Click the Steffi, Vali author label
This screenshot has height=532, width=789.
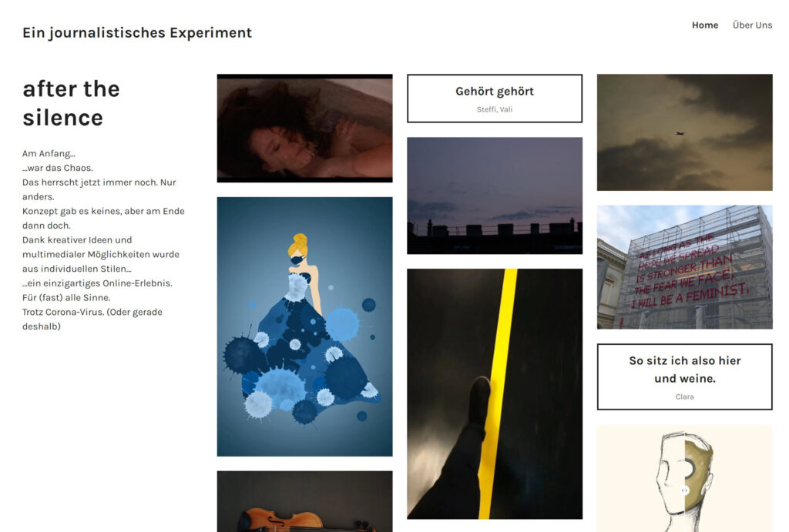[495, 109]
